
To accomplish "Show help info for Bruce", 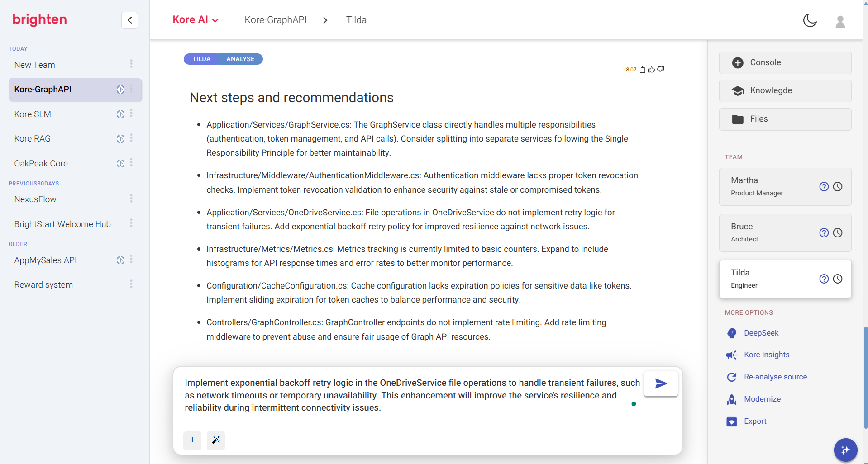I will 824,233.
